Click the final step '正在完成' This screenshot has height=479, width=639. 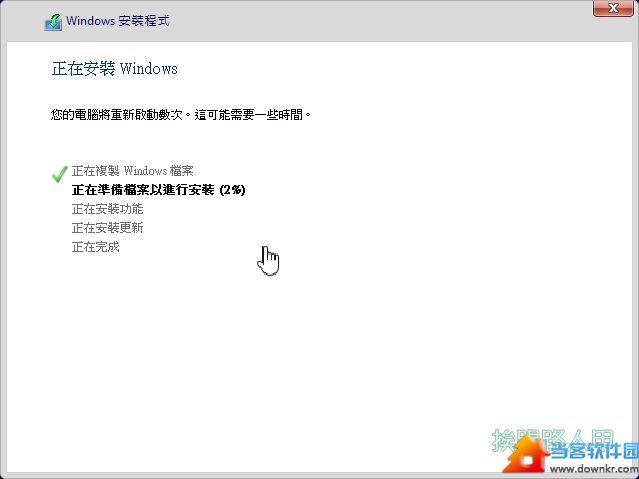tap(95, 247)
